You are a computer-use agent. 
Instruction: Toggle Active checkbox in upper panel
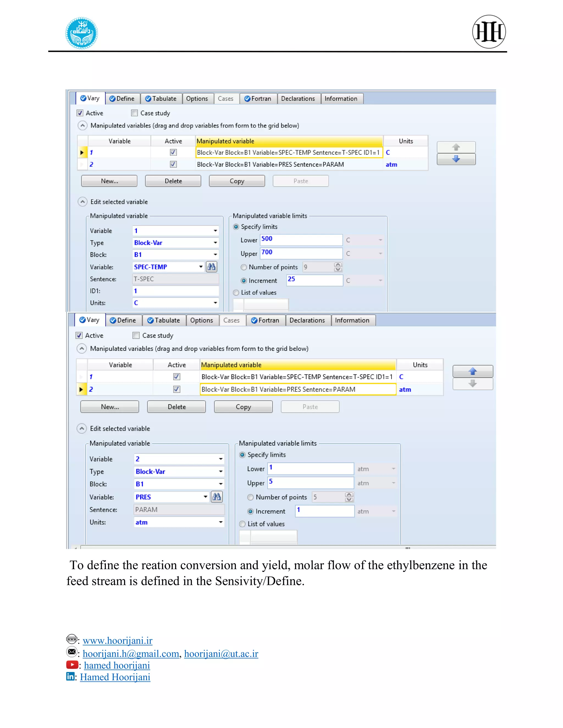pyautogui.click(x=80, y=113)
